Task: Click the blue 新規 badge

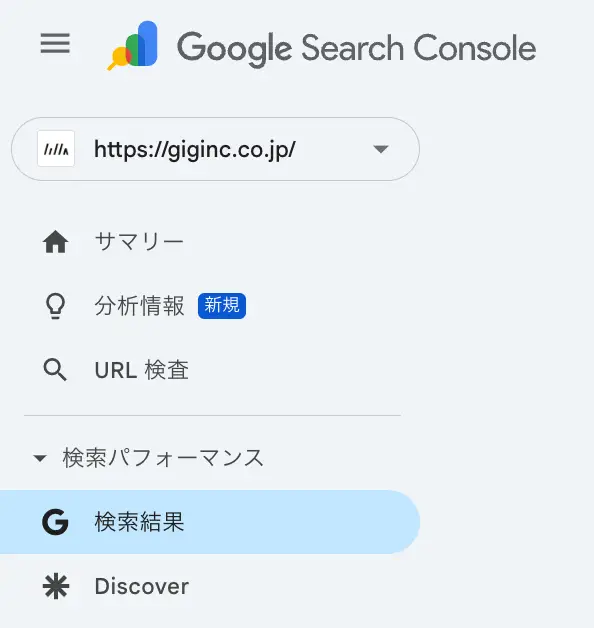Action: 222,306
